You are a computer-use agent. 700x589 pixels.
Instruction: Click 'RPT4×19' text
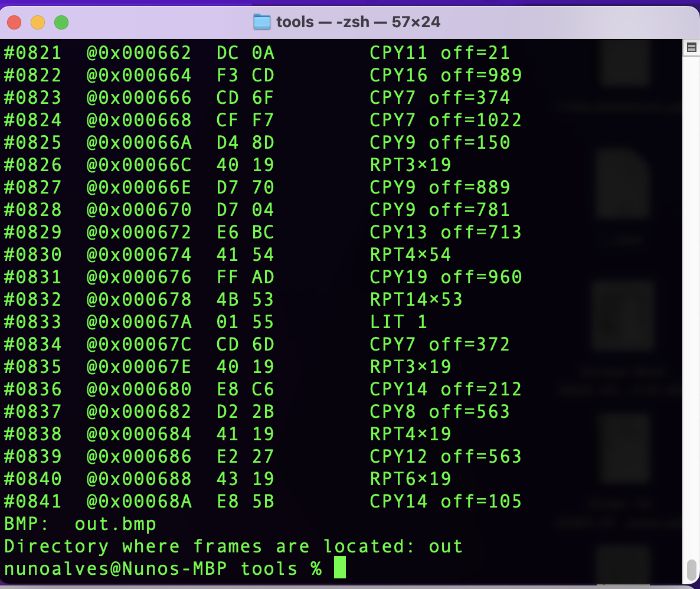point(410,434)
